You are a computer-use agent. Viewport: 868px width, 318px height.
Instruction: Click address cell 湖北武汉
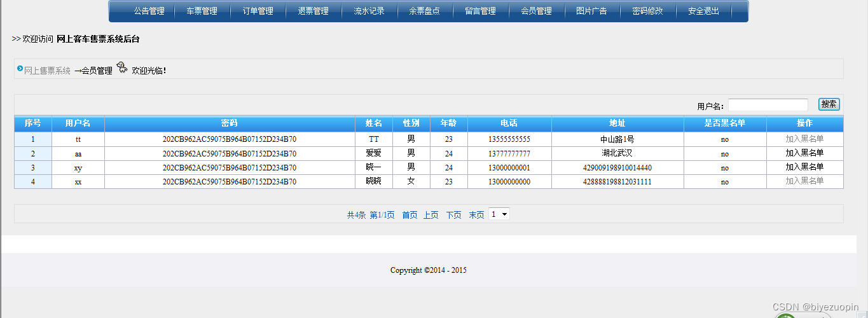pos(617,153)
